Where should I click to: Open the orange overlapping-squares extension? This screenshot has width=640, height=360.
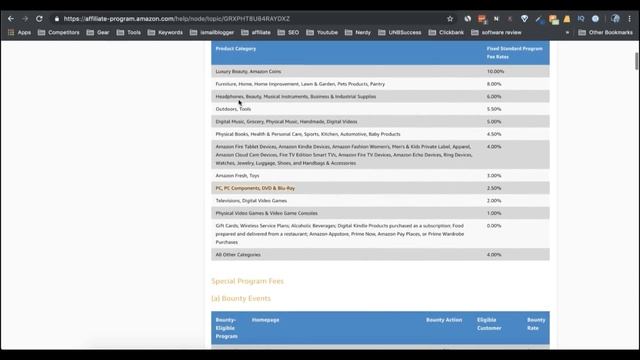[x=553, y=19]
